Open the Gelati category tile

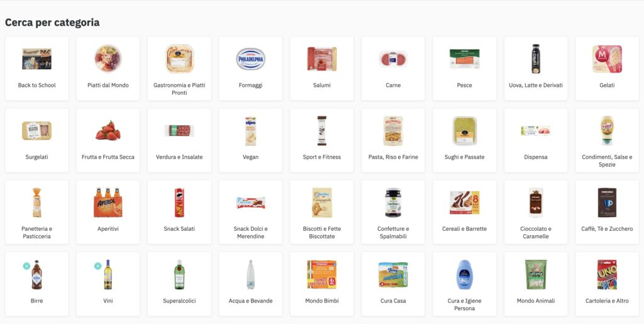(x=607, y=68)
